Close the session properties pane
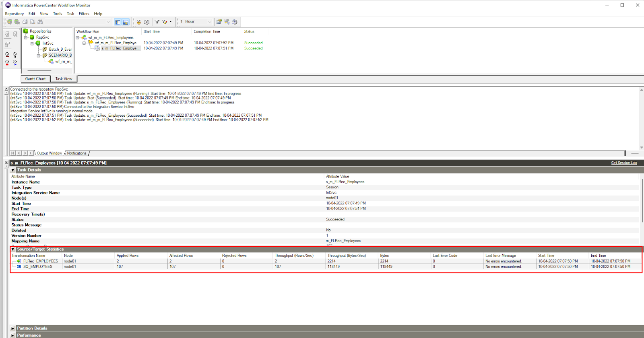The image size is (644, 338). [x=6, y=162]
